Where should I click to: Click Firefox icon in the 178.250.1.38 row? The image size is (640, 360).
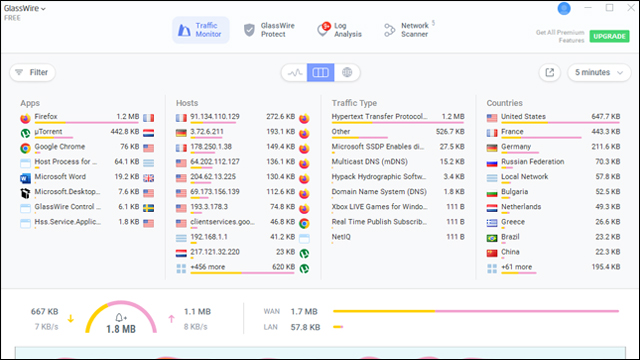[x=304, y=149]
